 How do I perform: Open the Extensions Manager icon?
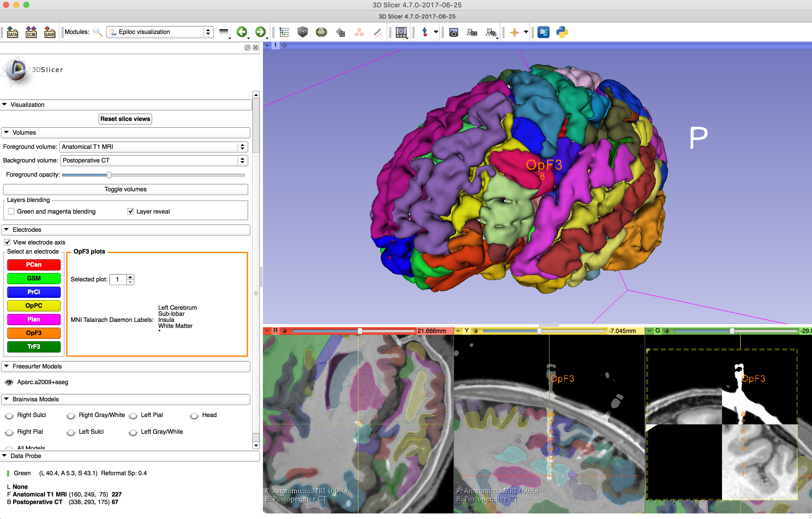(543, 32)
